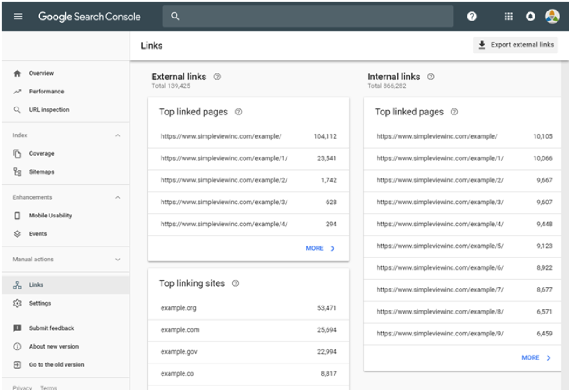Open the Google apps grid
Viewport: 571px width, 392px height.
click(x=508, y=17)
